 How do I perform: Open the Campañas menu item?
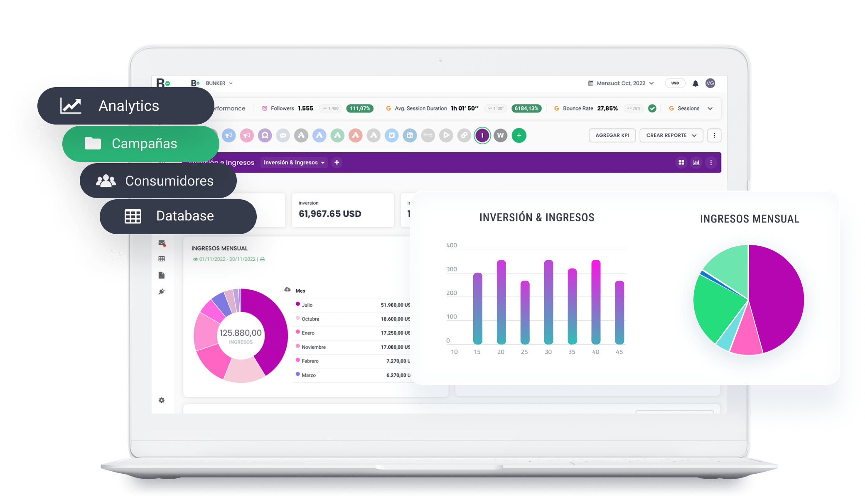pos(144,144)
